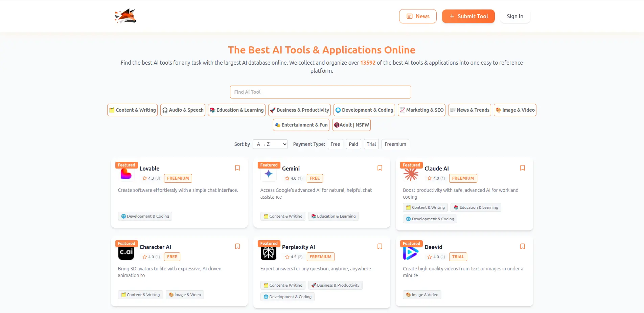Click the Deevid play logo

[411, 252]
